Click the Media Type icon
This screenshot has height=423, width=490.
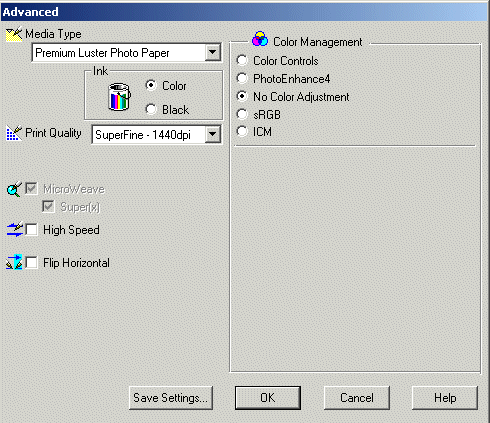click(14, 34)
